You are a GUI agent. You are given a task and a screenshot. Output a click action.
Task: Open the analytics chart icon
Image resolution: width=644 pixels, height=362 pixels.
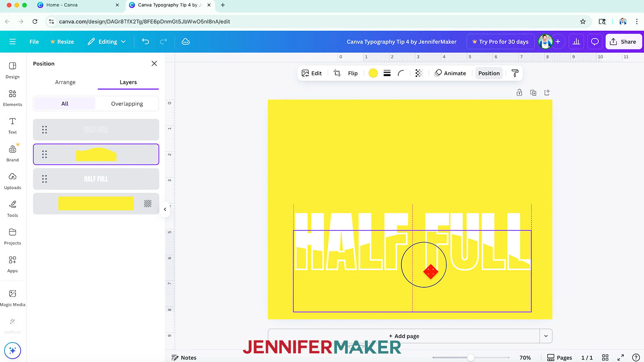[x=576, y=42]
